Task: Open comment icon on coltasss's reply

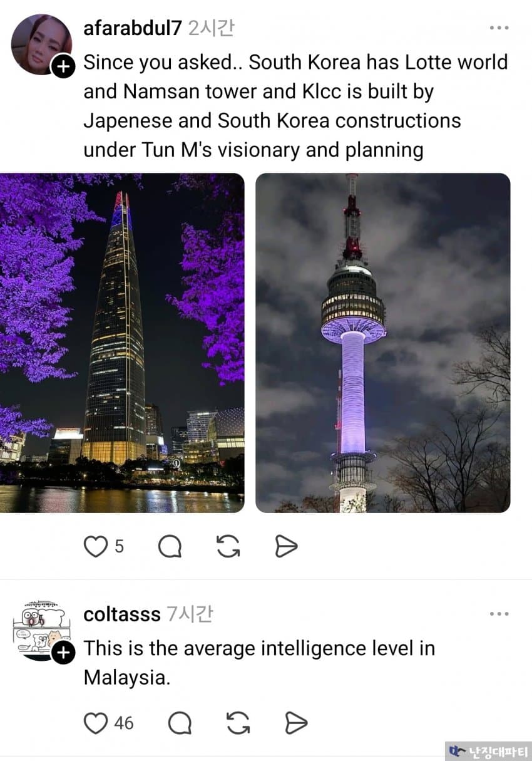Action: pos(180,723)
